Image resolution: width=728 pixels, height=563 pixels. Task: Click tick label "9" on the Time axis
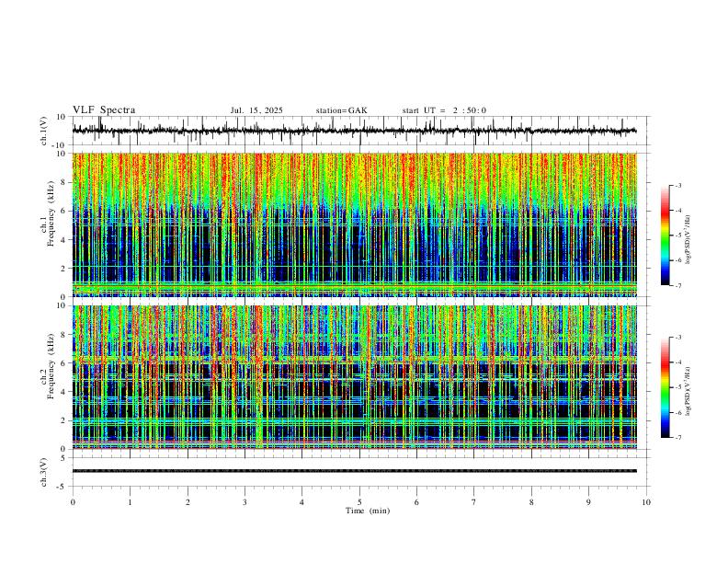pos(588,502)
